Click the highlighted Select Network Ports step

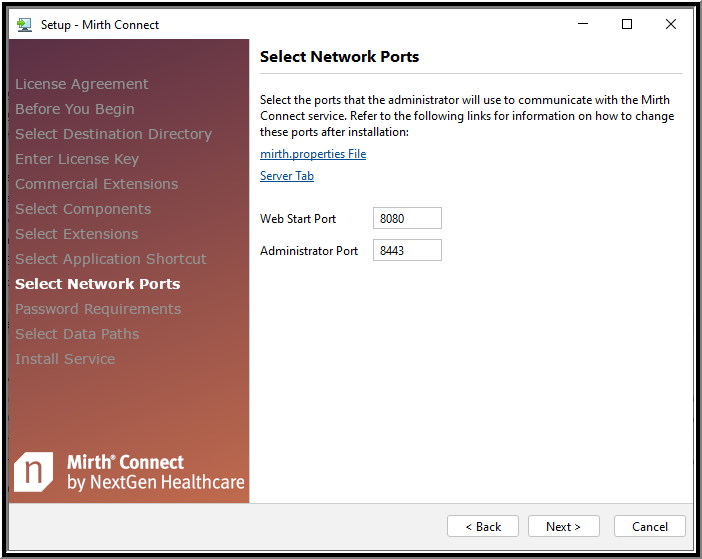[98, 284]
